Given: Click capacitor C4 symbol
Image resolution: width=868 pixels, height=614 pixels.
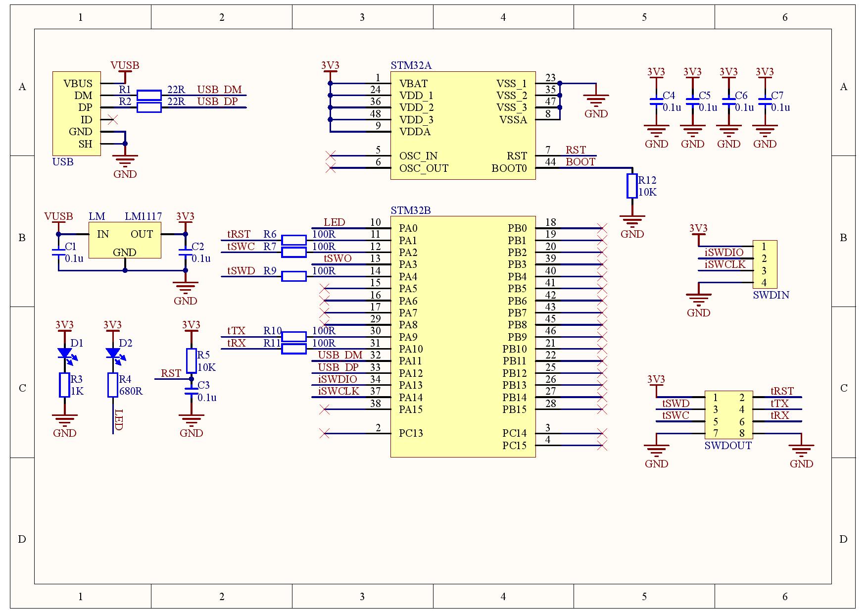Looking at the screenshot, I should [656, 102].
